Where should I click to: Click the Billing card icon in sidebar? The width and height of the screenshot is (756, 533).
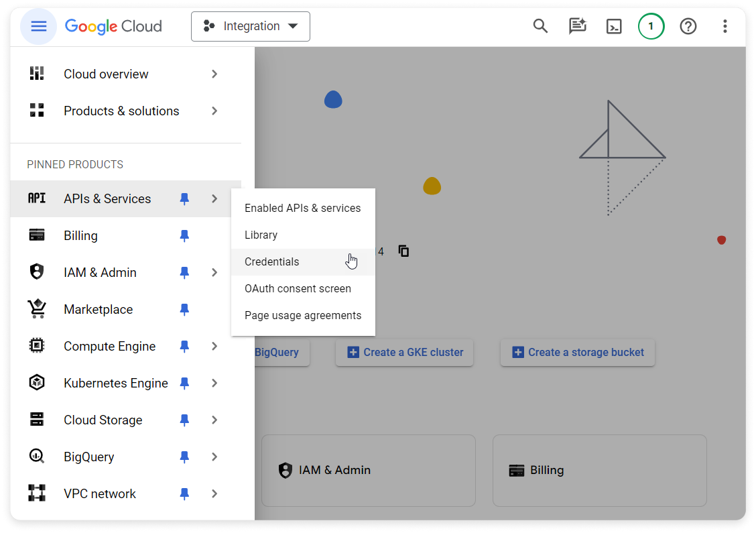tap(37, 235)
